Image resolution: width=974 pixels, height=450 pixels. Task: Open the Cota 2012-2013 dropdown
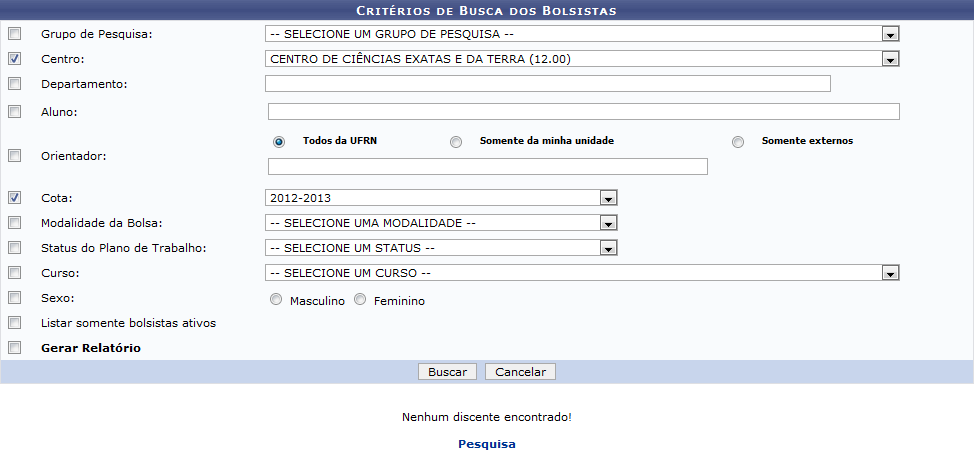[x=441, y=198]
